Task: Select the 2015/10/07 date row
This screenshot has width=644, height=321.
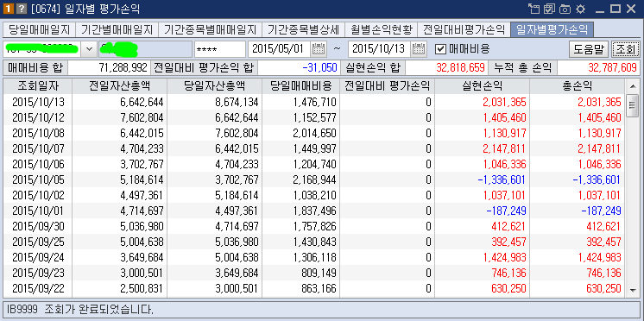Action: point(314,148)
